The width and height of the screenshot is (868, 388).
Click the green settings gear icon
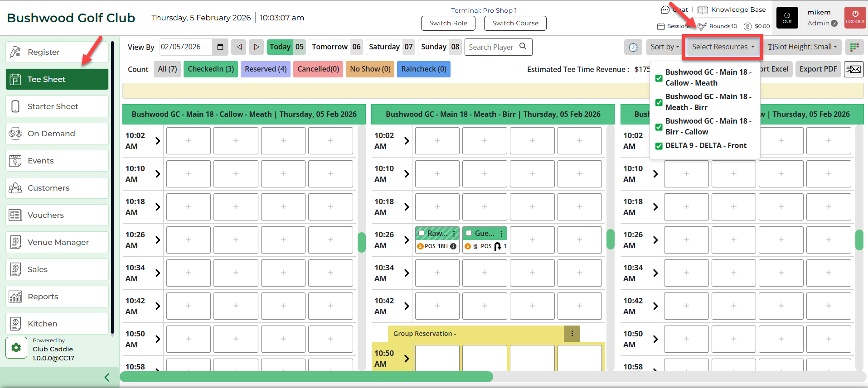pos(16,348)
